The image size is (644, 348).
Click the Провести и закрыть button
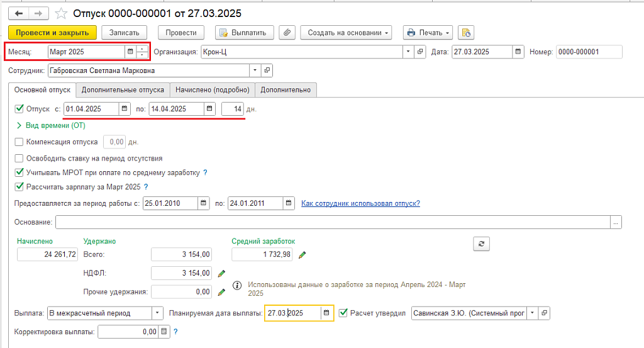[x=52, y=32]
